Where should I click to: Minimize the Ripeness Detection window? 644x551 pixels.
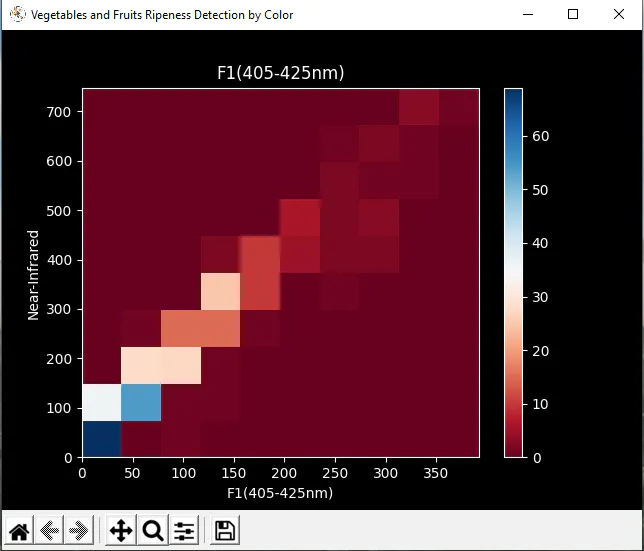(x=528, y=14)
